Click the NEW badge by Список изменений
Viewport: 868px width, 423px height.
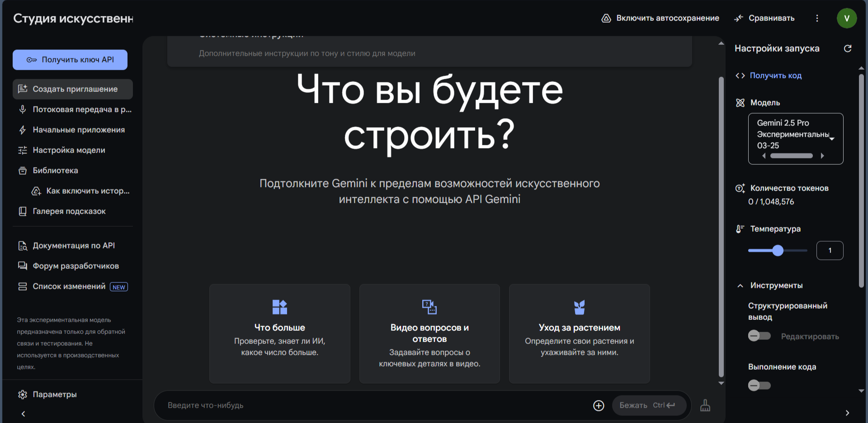119,287
